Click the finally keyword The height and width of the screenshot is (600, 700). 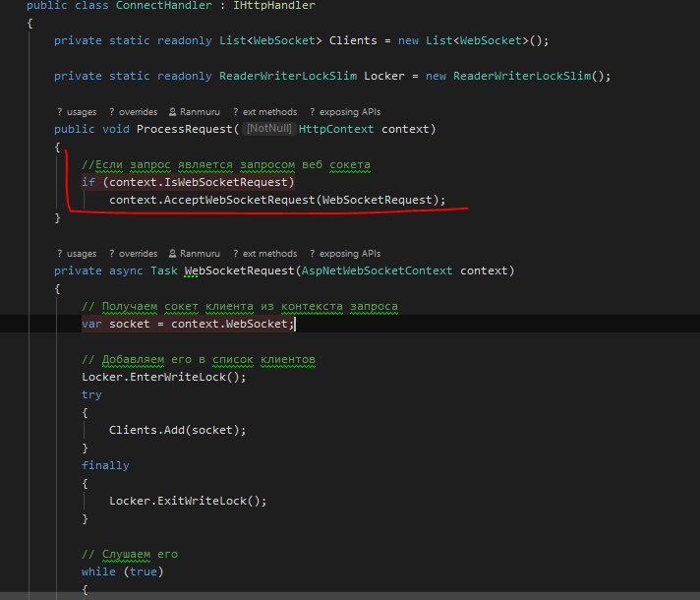(105, 465)
